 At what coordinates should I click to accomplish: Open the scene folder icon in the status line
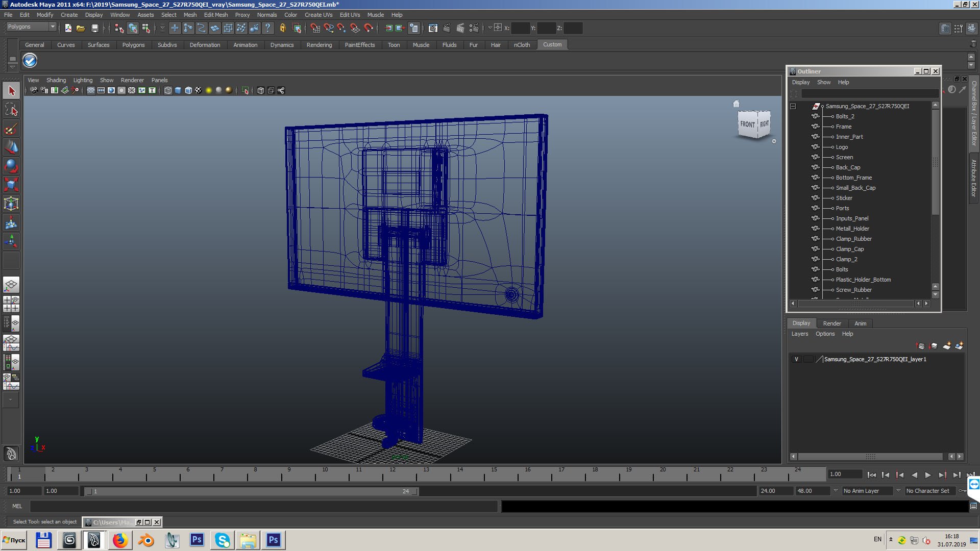click(x=81, y=28)
